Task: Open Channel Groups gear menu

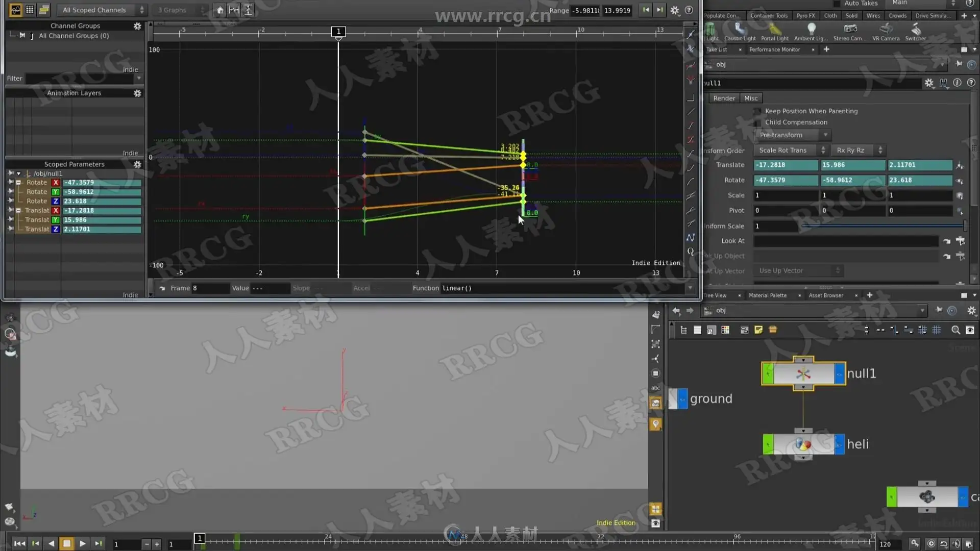Action: click(x=137, y=26)
